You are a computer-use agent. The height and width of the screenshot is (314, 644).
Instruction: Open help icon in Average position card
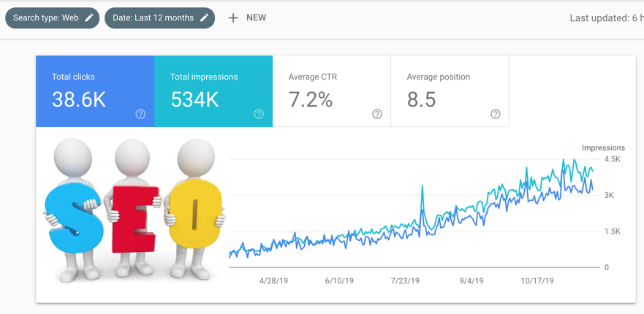(496, 114)
